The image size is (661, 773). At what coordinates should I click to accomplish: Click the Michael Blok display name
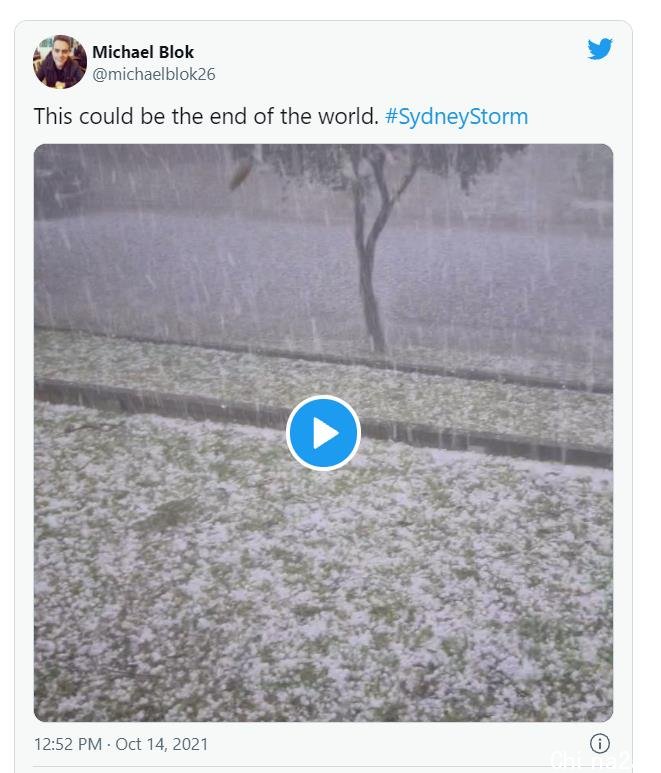143,52
